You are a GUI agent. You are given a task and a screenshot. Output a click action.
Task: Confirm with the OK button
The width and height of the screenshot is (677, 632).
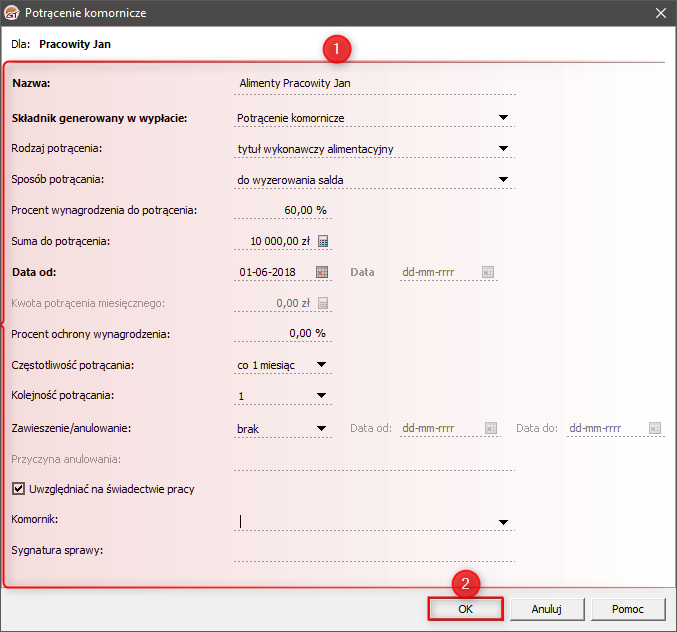pos(465,609)
